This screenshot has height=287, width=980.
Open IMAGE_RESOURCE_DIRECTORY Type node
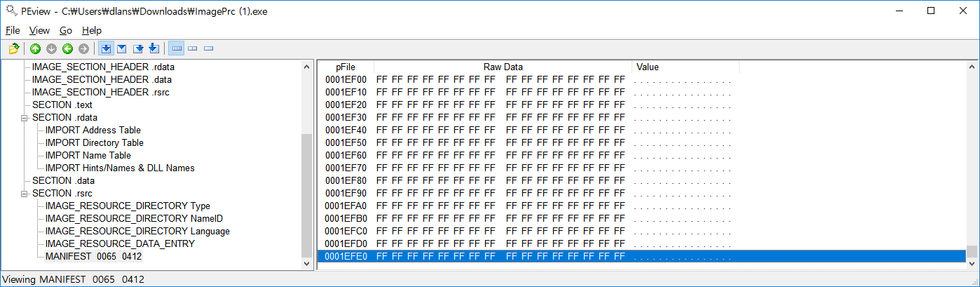click(x=128, y=206)
